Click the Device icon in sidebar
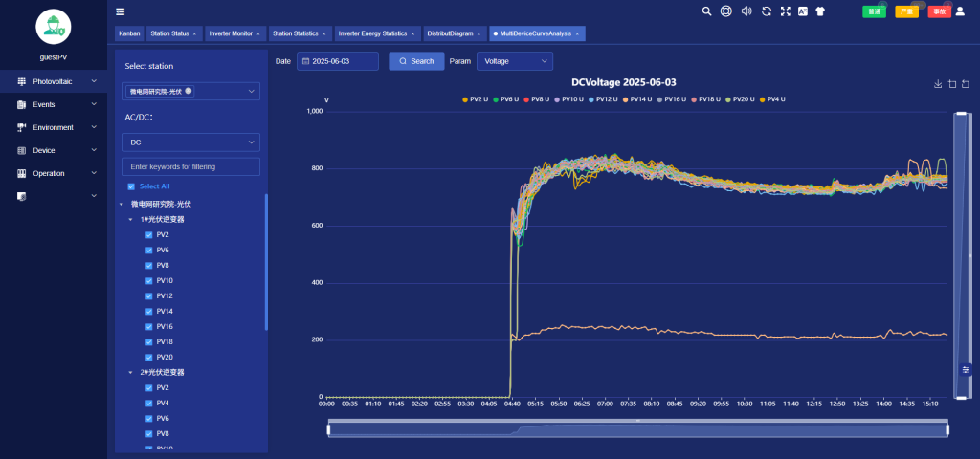Screen dimensions: 980x459 pyautogui.click(x=21, y=150)
